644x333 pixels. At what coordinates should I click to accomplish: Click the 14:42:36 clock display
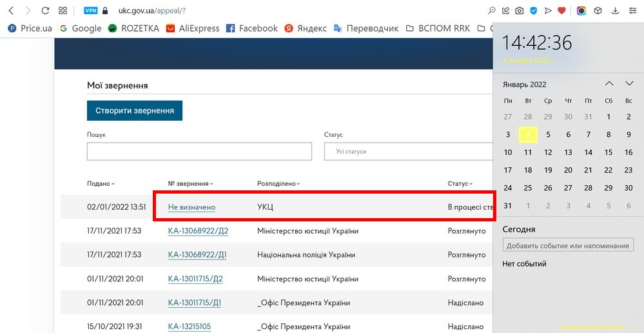click(x=537, y=43)
